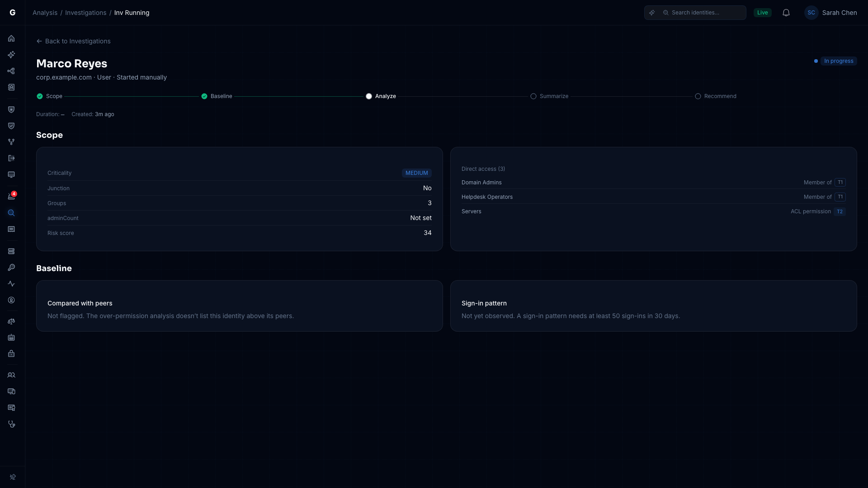
Task: Open the home icon in the sidebar
Action: click(x=11, y=38)
